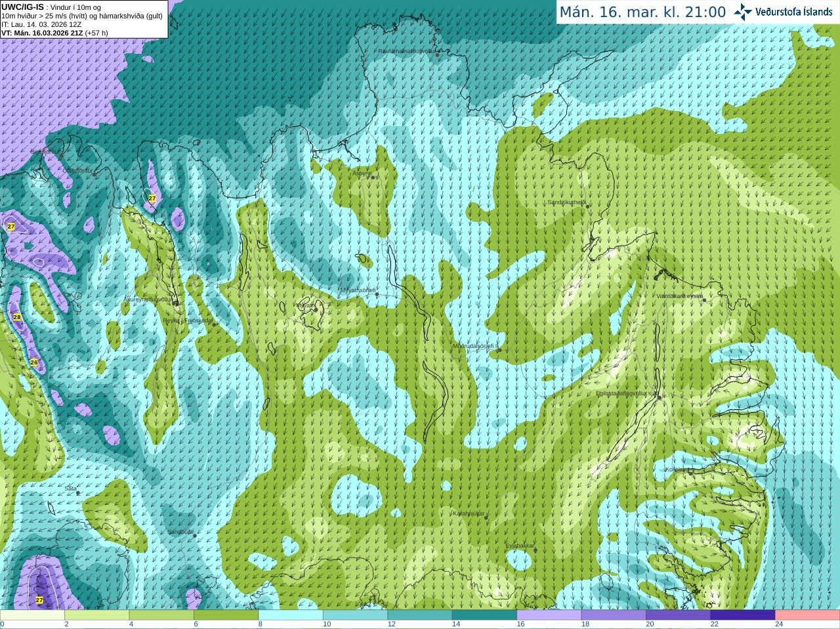Click the 0–2 m/s legend swatch
Viewport: 840px width, 629px height.
pos(32,615)
